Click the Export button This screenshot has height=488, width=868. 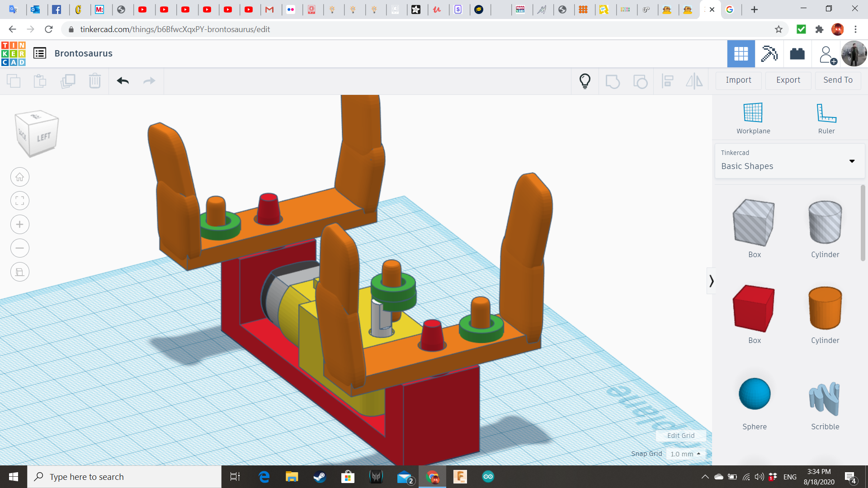click(788, 80)
